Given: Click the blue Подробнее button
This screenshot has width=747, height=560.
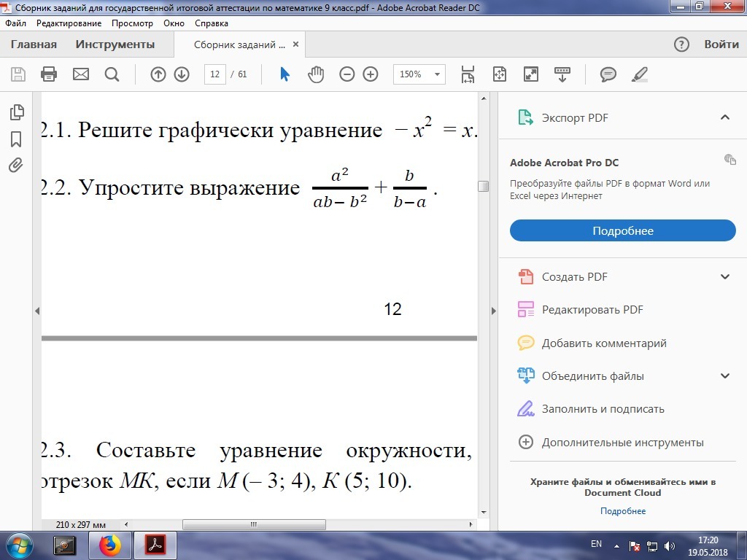Looking at the screenshot, I should click(622, 230).
